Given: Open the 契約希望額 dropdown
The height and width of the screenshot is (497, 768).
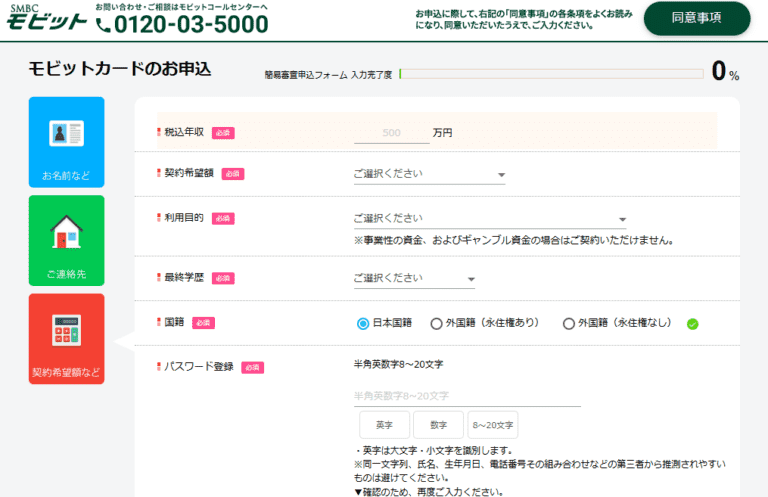Looking at the screenshot, I should (429, 174).
